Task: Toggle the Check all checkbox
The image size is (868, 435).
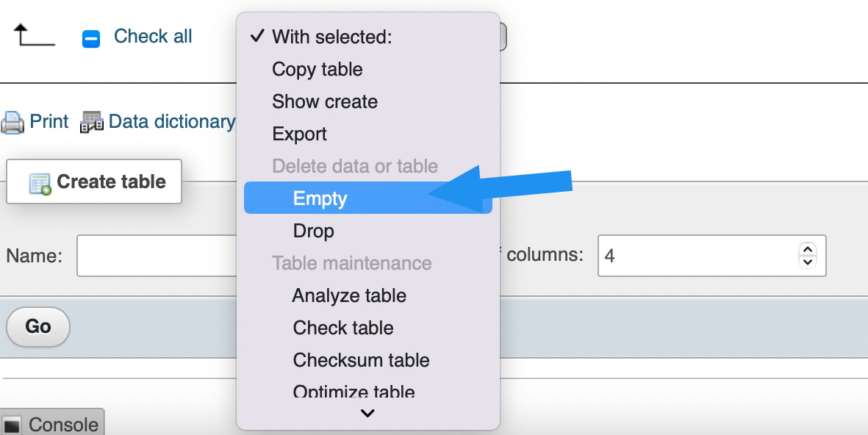Action: 91,39
